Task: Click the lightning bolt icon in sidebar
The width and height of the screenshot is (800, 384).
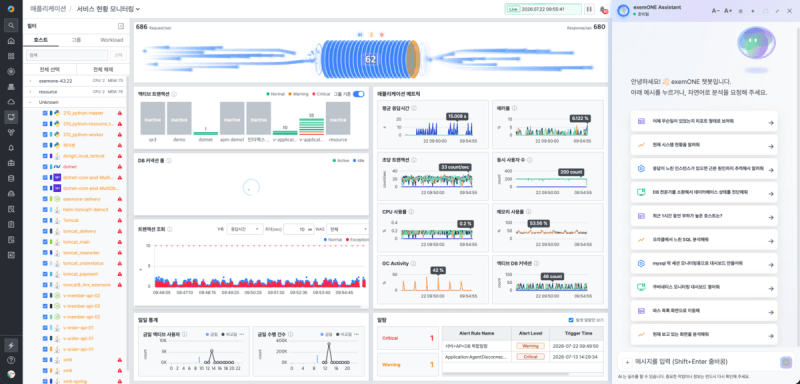Action: pyautogui.click(x=11, y=345)
